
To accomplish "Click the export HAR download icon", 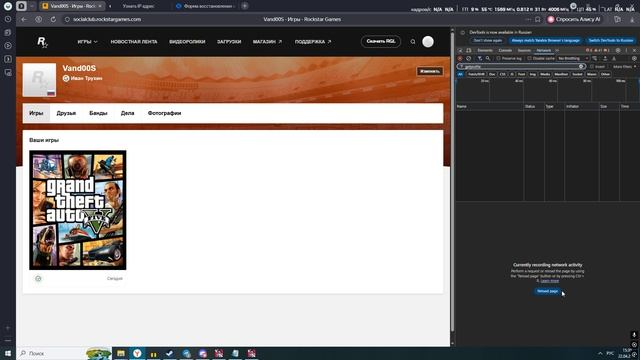I will pos(613,58).
